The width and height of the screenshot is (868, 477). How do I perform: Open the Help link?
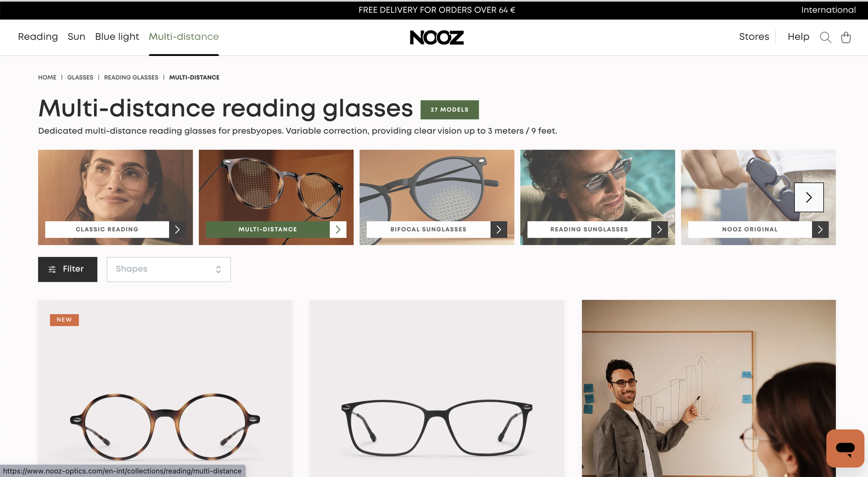[x=798, y=37]
